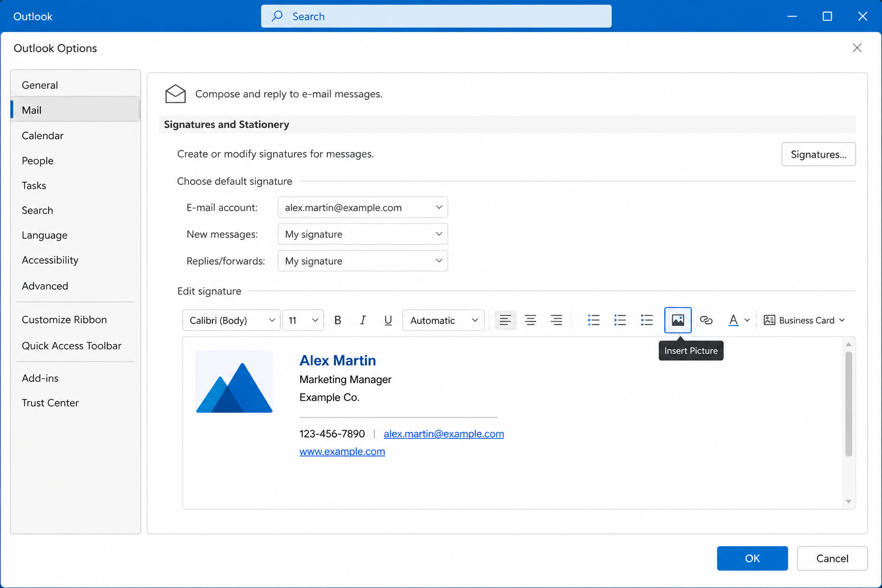Click the signature scrollbar down arrow

tap(849, 502)
